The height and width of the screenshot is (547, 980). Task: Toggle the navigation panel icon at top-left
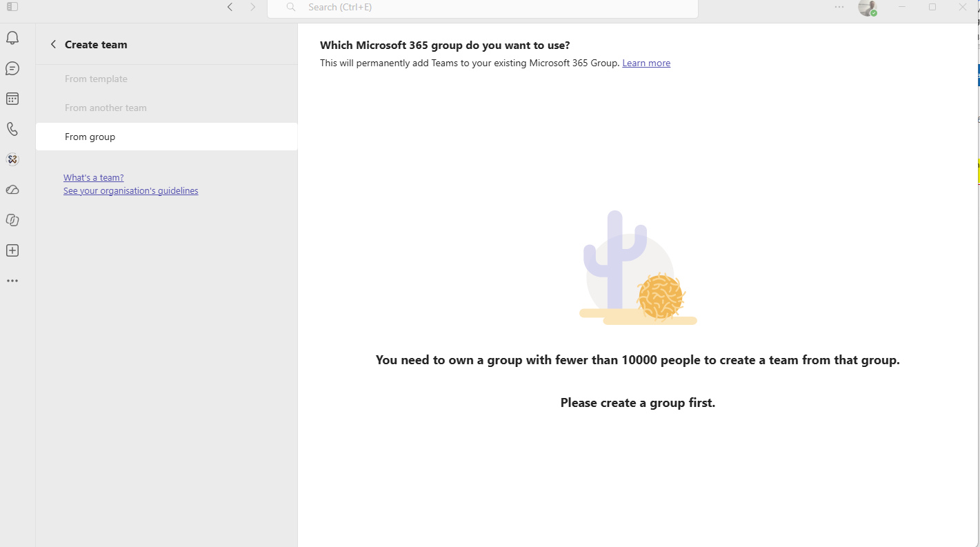pyautogui.click(x=12, y=7)
